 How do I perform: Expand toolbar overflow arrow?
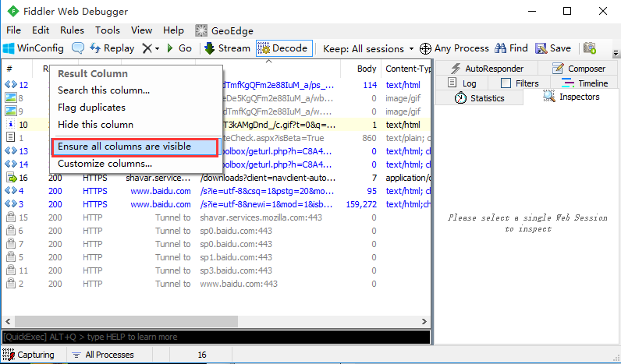coord(616,53)
